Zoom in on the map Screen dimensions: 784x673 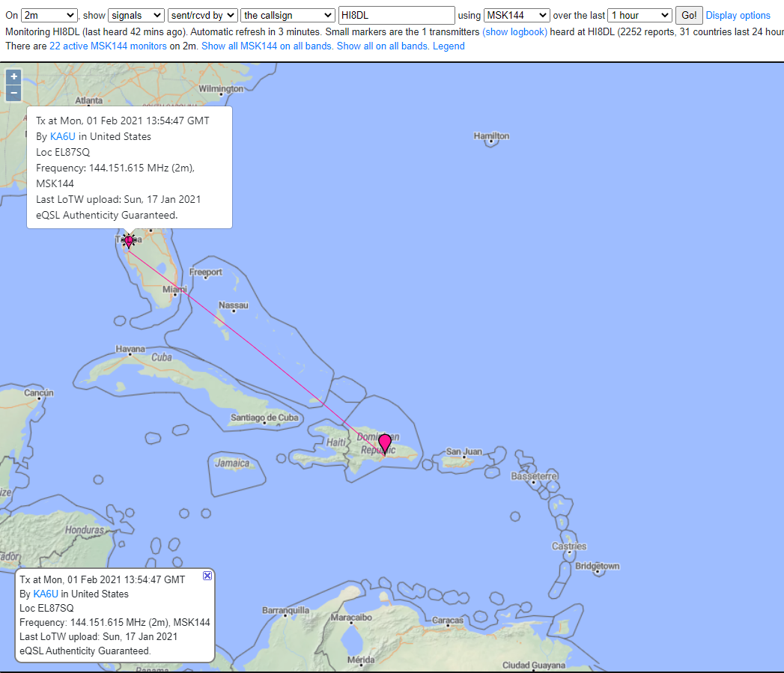tap(13, 77)
